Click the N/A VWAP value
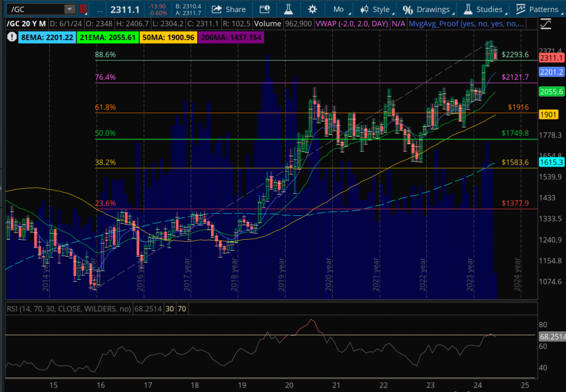 coord(398,24)
